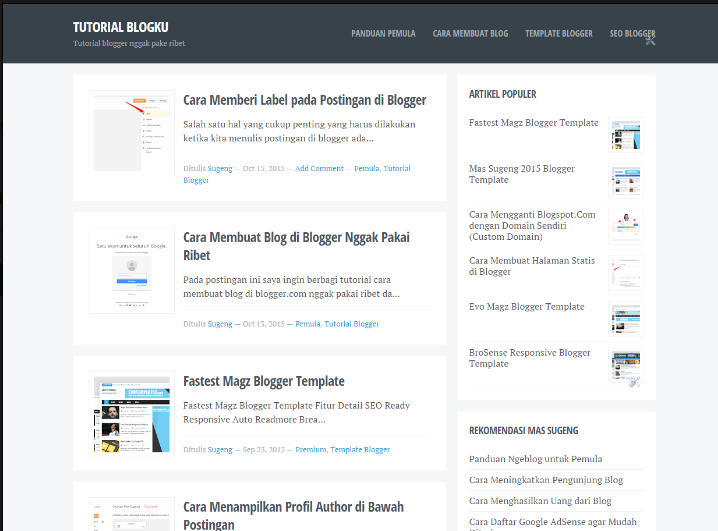Open the SEO Blogger menu item

(x=632, y=33)
